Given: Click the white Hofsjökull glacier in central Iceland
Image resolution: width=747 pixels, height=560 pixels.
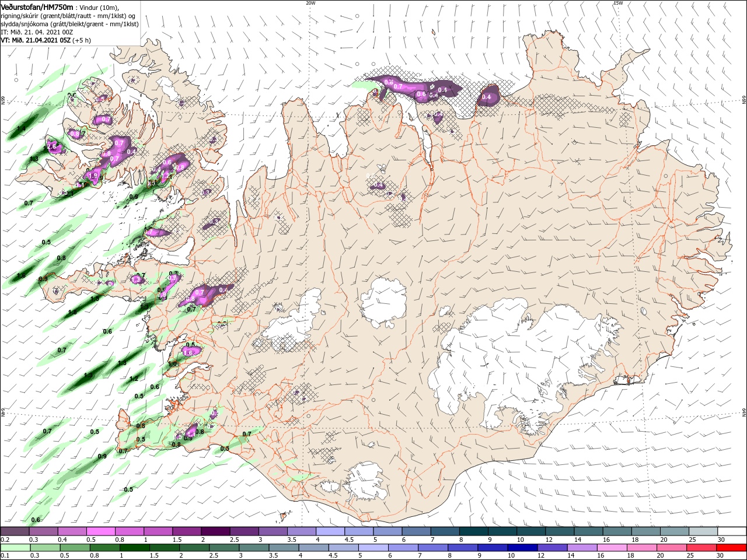Looking at the screenshot, I should pyautogui.click(x=383, y=302).
